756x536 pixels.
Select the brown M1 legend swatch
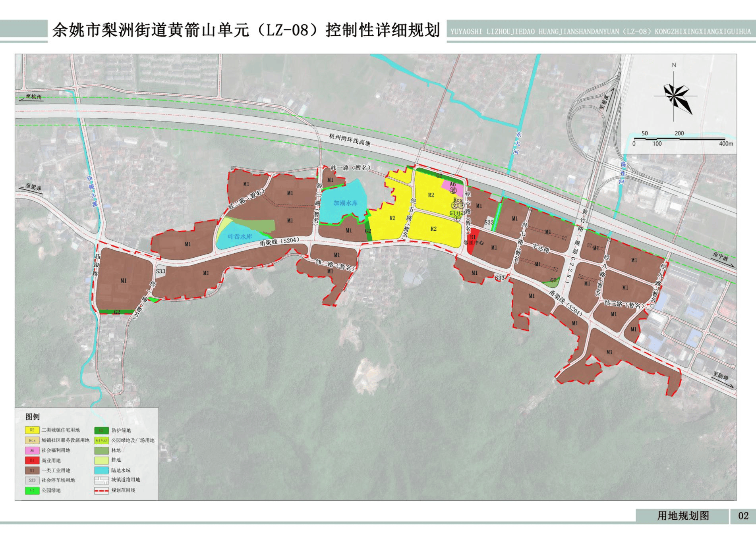coord(32,470)
